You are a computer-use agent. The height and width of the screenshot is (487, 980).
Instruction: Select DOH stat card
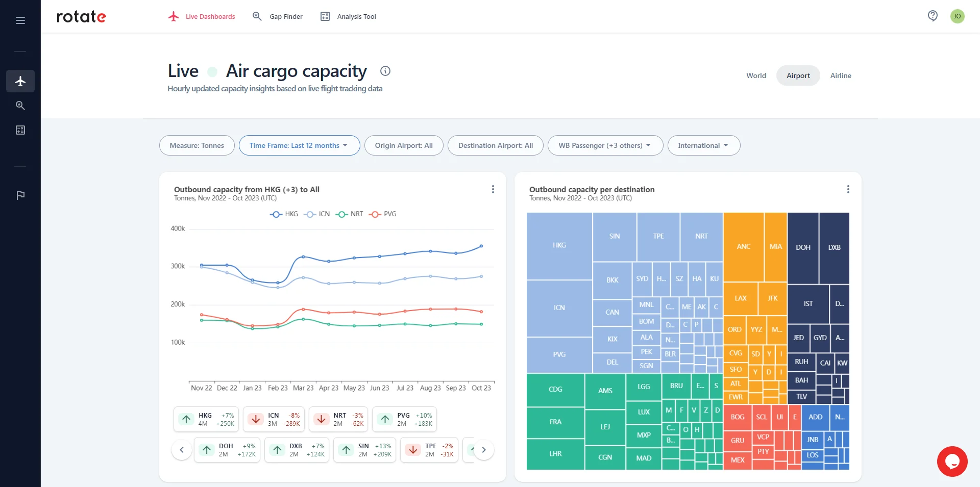point(227,450)
